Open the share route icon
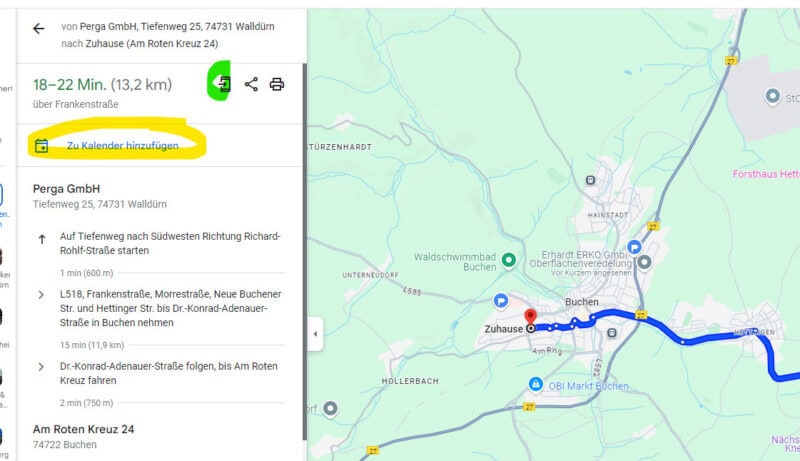The image size is (800, 461). click(x=251, y=84)
